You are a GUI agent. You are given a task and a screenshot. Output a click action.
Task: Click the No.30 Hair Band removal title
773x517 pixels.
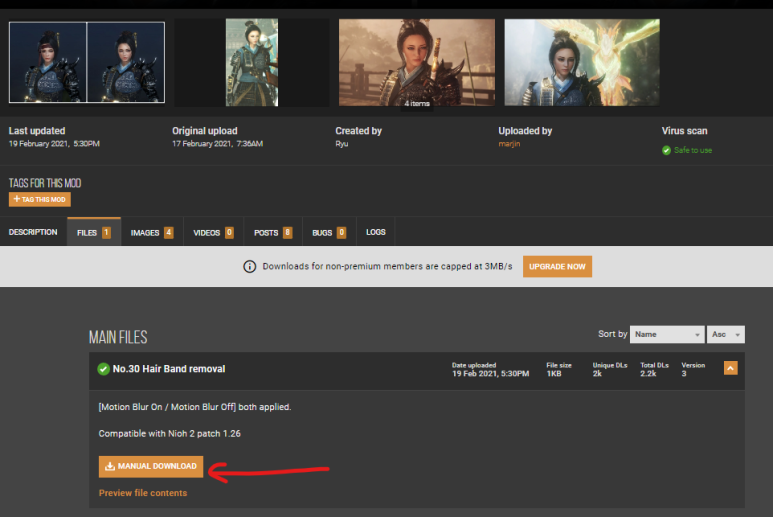tap(169, 369)
